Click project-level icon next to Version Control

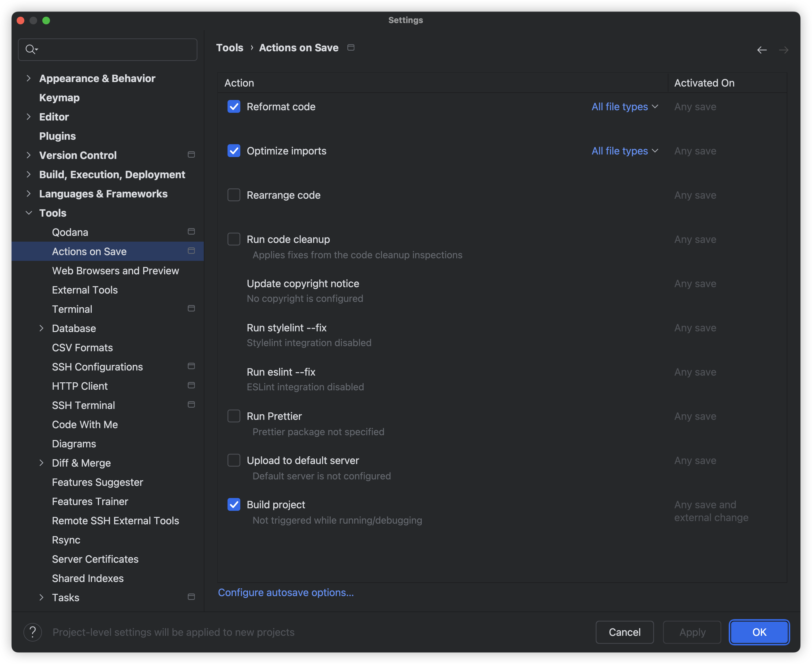[x=191, y=155]
